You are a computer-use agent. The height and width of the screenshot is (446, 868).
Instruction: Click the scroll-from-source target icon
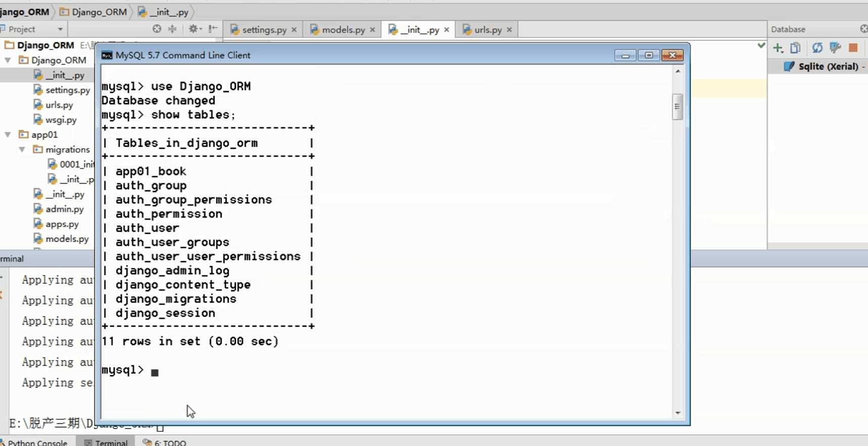pos(157,29)
